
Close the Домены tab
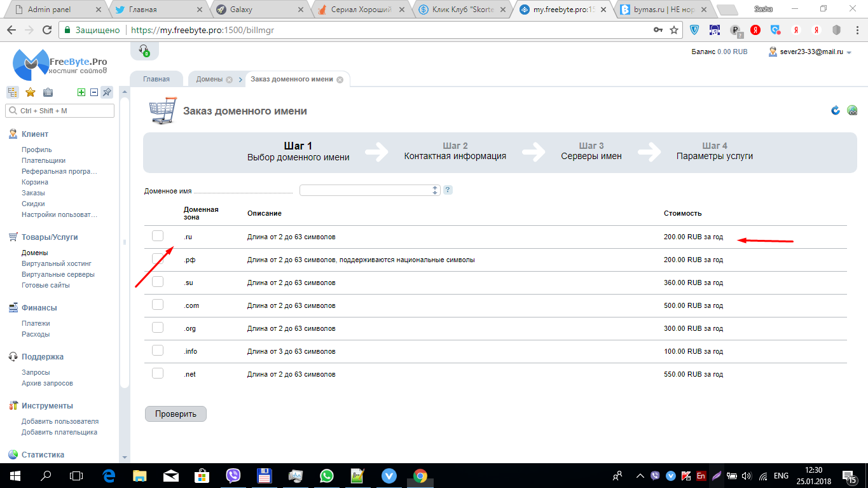click(x=229, y=80)
